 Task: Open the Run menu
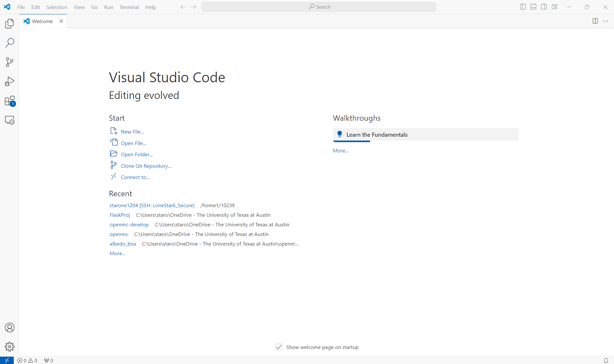(109, 7)
